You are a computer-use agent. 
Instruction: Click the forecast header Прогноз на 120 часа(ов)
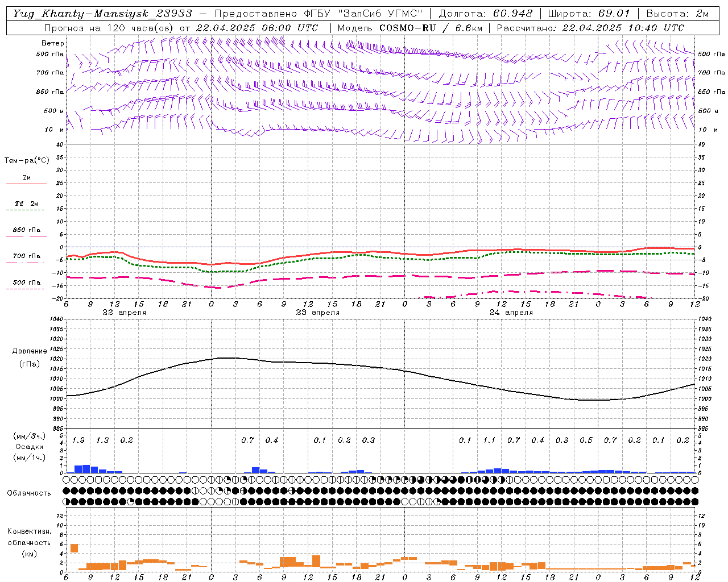[110, 28]
